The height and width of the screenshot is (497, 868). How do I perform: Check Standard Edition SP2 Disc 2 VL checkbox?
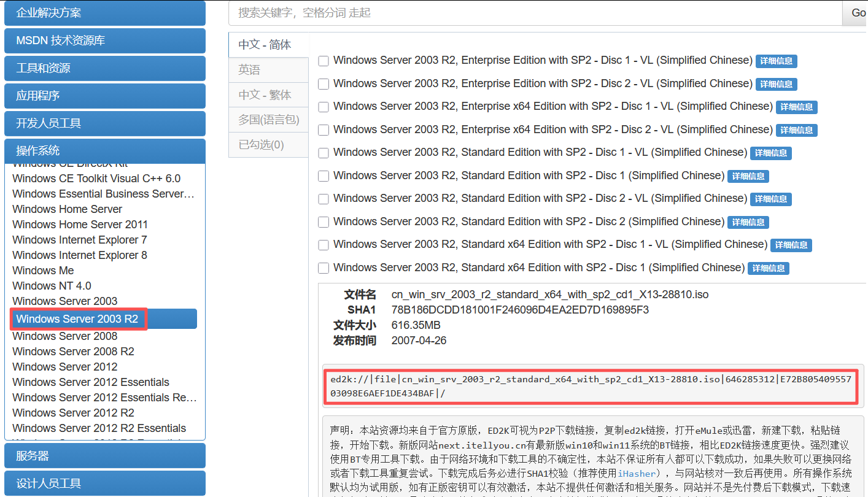tap(324, 199)
